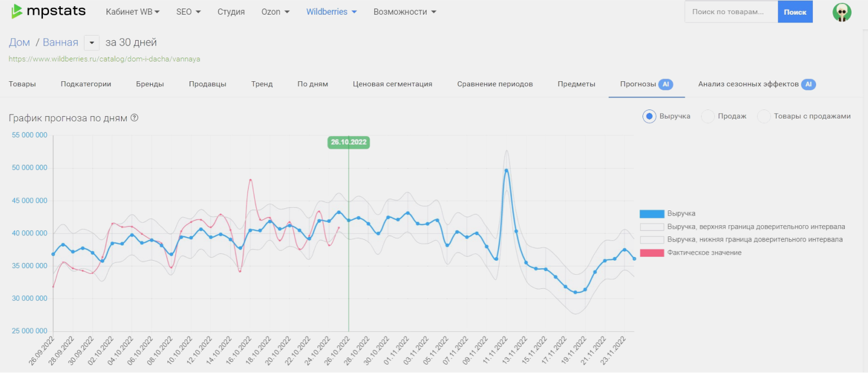The image size is (868, 373).
Task: Open the wildberries.ru catalog URL link
Action: 104,59
